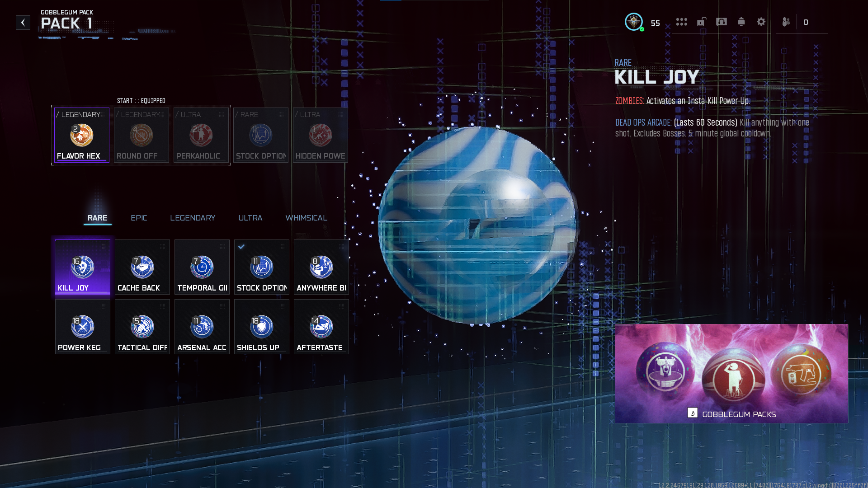
Task: Open the player profile emblem
Action: (x=634, y=22)
